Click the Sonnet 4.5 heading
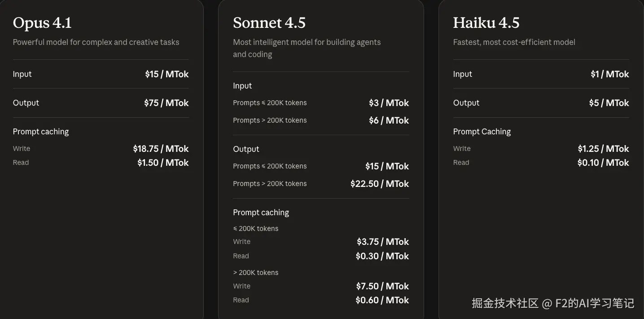Screen dimensions: 644x319 coord(269,23)
